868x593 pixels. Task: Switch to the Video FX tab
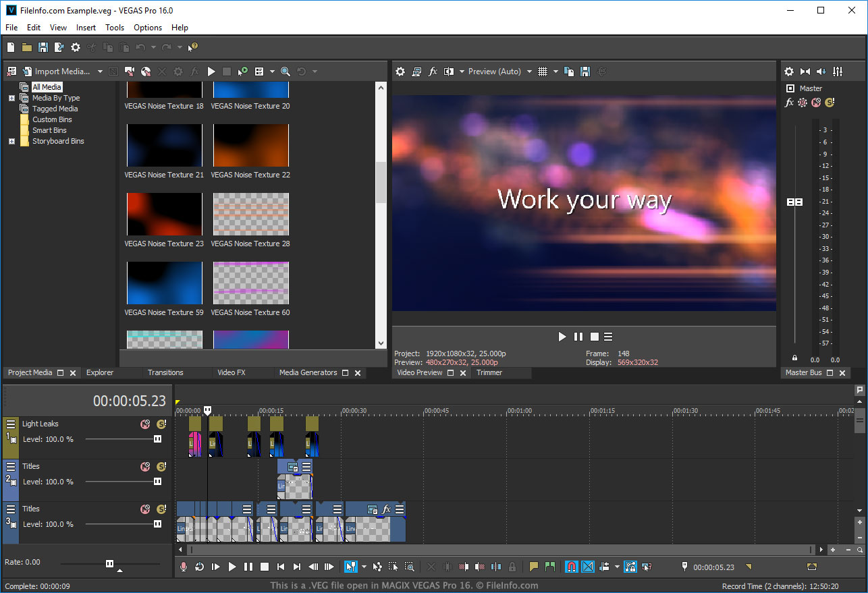232,372
